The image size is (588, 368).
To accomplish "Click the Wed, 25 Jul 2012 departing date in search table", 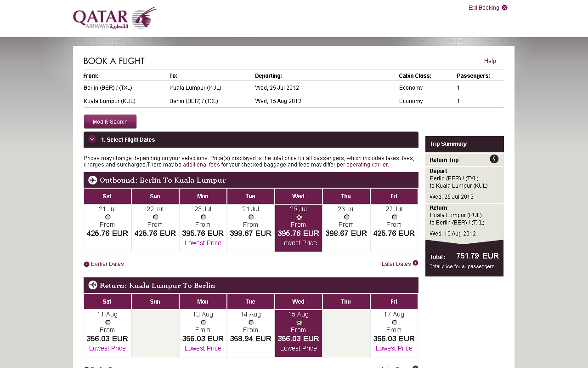I will (x=277, y=88).
